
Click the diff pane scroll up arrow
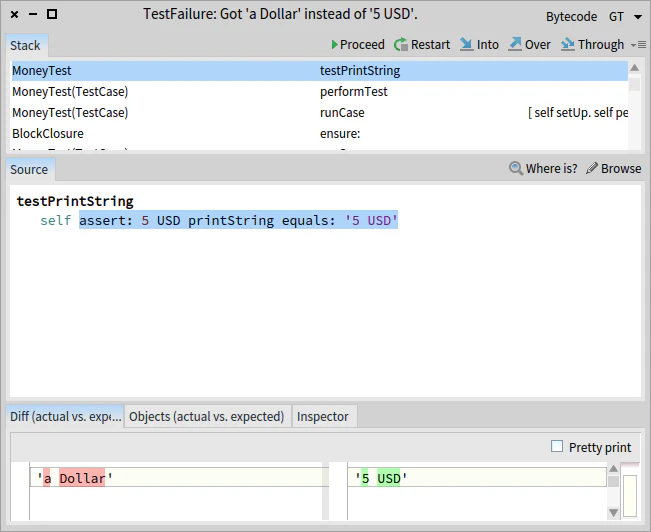(613, 468)
